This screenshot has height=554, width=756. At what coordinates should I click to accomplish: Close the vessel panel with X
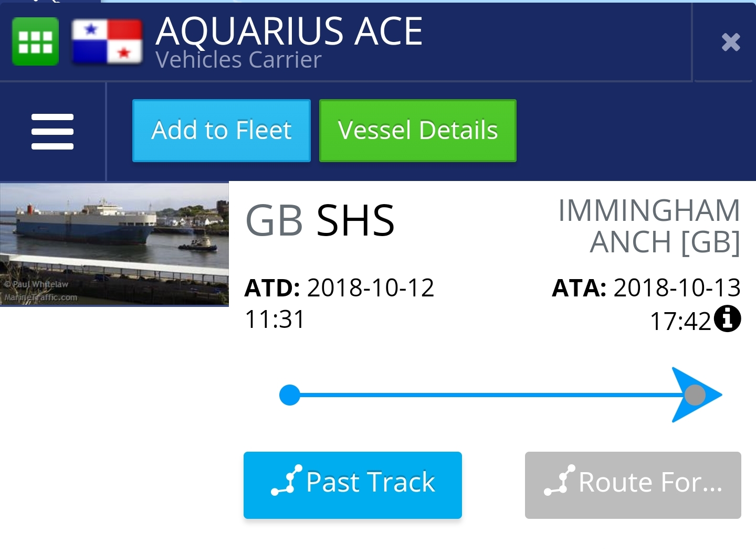point(730,42)
